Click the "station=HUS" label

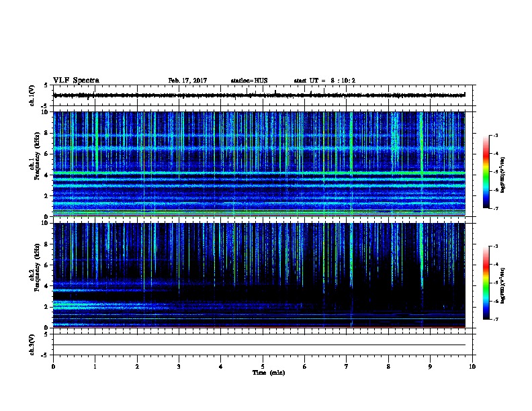coord(249,81)
